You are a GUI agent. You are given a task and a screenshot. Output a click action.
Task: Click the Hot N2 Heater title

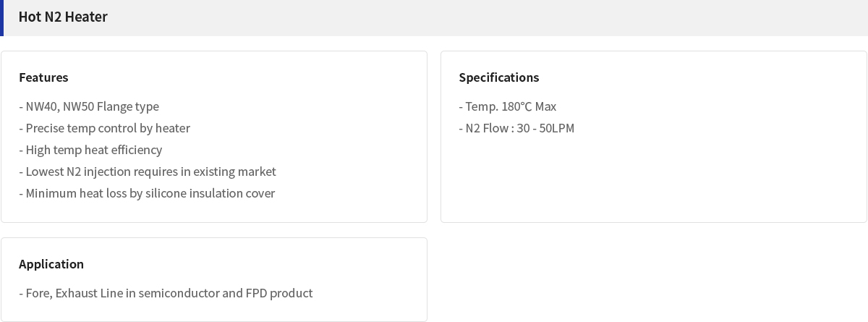63,17
